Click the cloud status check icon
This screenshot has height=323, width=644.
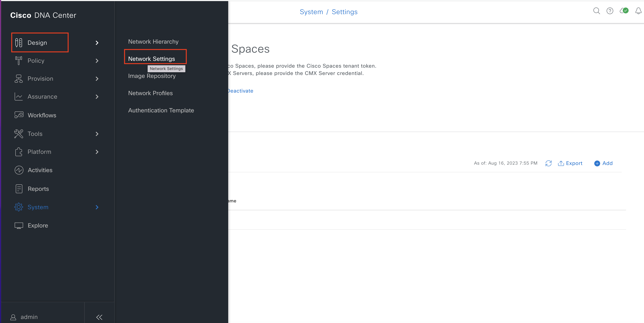pyautogui.click(x=624, y=11)
